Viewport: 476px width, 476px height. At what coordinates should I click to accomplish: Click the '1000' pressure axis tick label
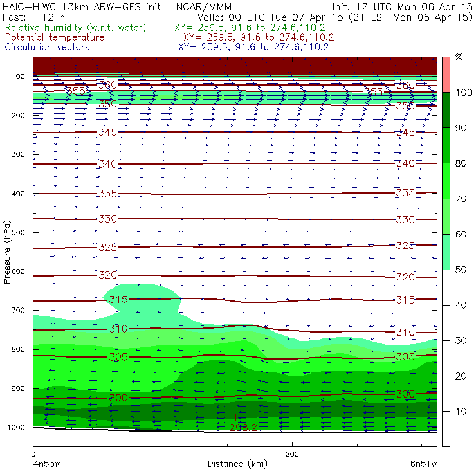[16, 427]
